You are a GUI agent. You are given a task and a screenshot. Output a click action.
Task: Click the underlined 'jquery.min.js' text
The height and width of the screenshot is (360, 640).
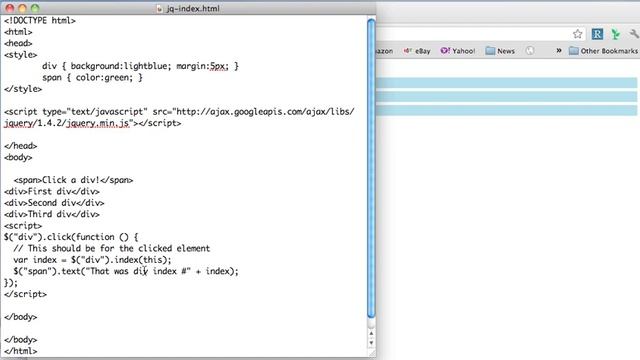(x=98, y=123)
